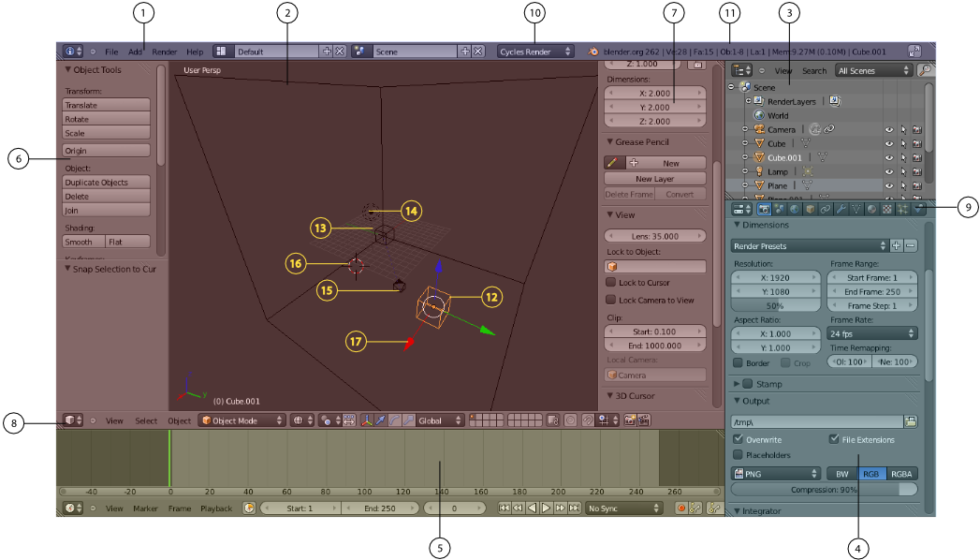Uncheck the Overwrite checkbox
Viewport: 980px width, 560px height.
pyautogui.click(x=739, y=439)
